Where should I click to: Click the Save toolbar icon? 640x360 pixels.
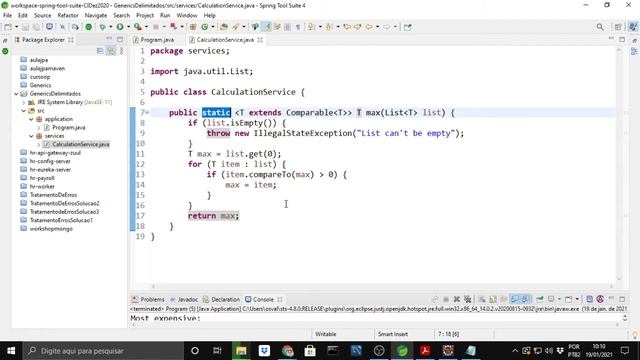[25, 27]
